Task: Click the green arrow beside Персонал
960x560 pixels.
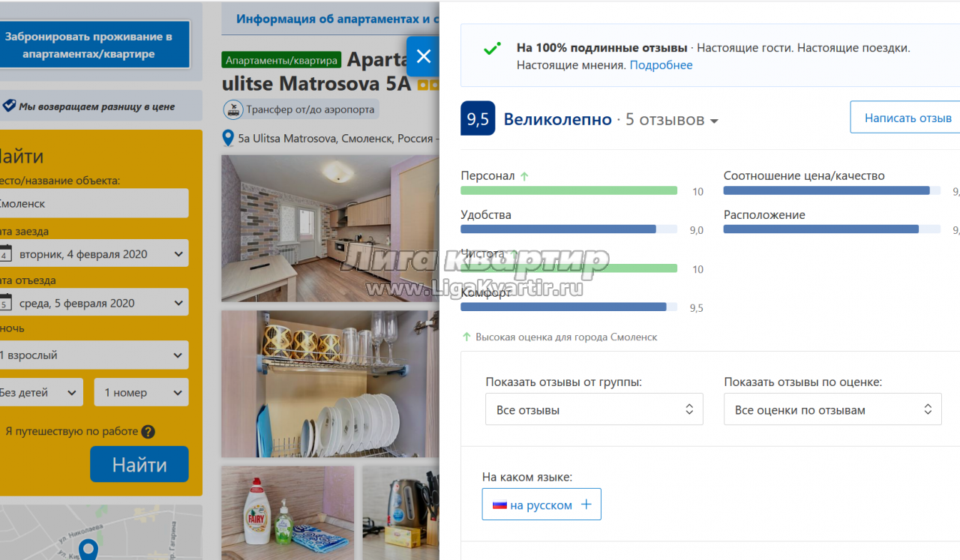Action: [524, 176]
